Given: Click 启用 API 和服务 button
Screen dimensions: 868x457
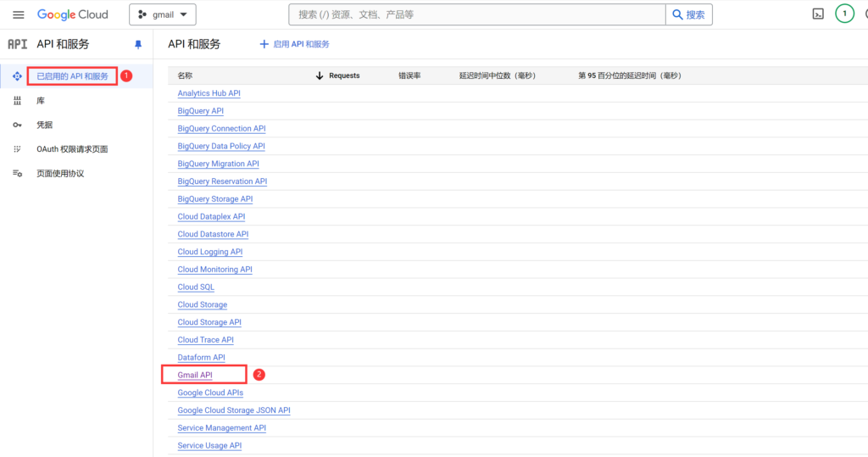Looking at the screenshot, I should pyautogui.click(x=294, y=44).
